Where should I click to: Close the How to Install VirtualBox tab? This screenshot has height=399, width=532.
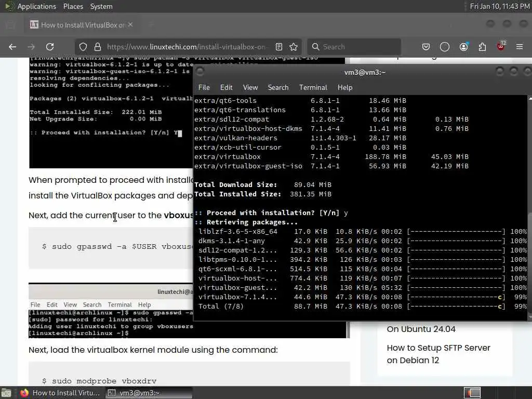pyautogui.click(x=130, y=25)
